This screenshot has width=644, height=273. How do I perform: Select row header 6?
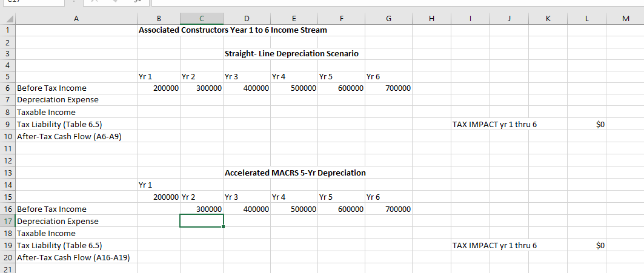click(7, 88)
